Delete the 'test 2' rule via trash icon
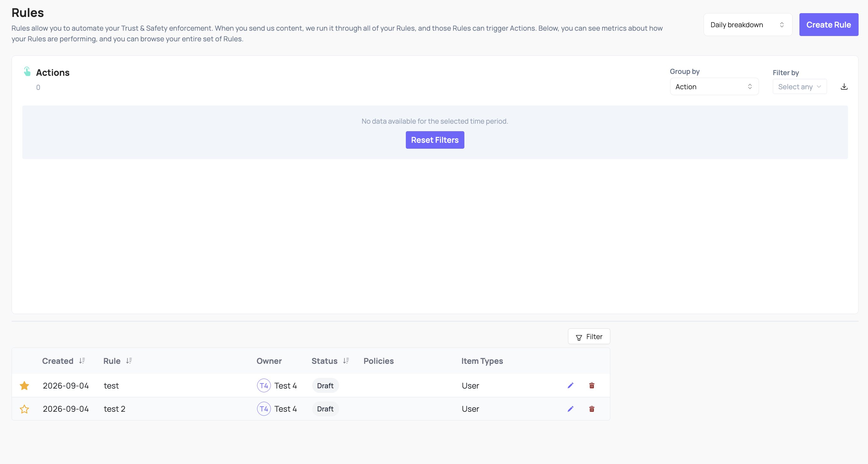868x464 pixels. (592, 409)
